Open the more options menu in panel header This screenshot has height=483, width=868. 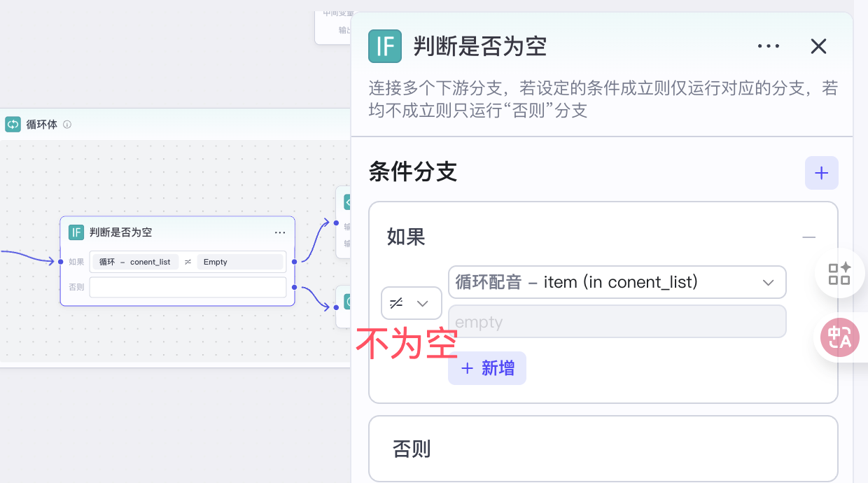click(x=769, y=46)
